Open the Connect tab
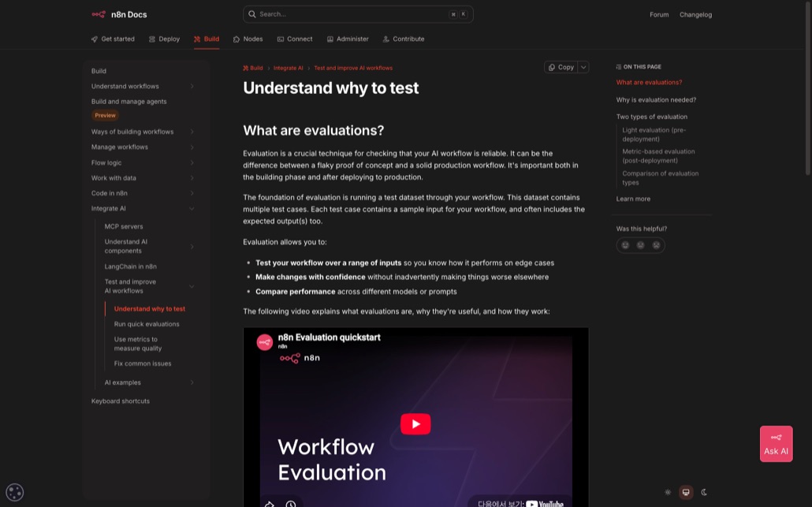 tap(295, 39)
